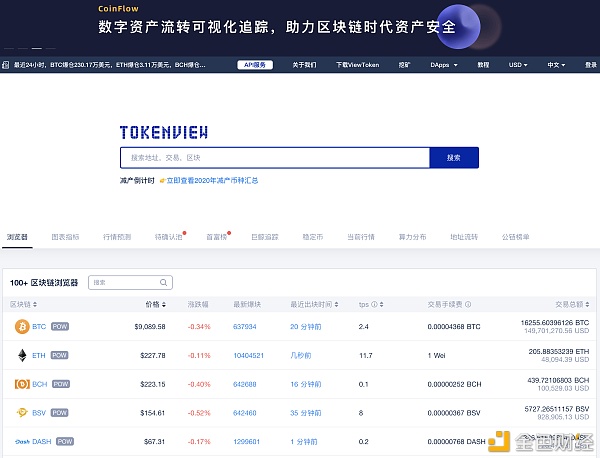Sort by tps using its sort arrows

pyautogui.click(x=382, y=305)
